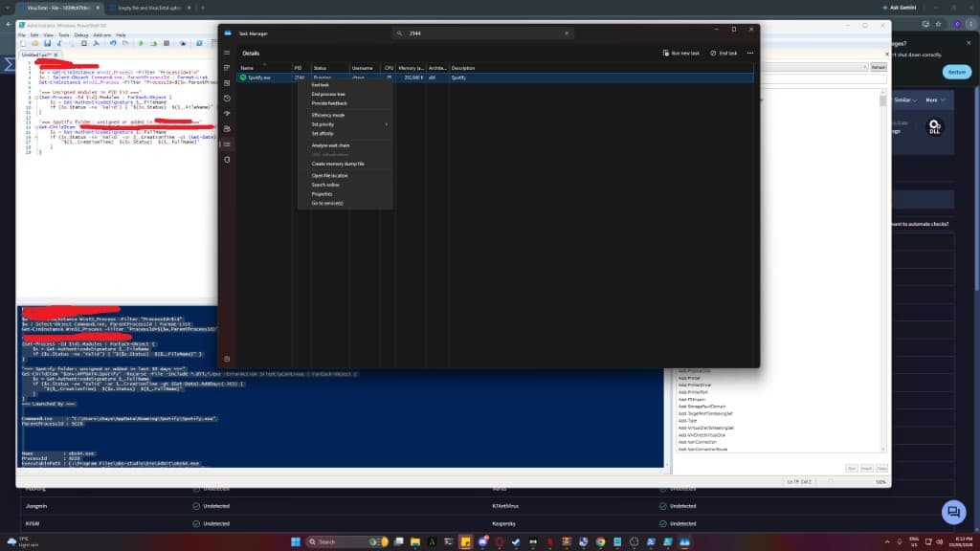Image resolution: width=980 pixels, height=551 pixels.
Task: Click Undo arrow in ISE toolbar
Action: click(x=113, y=44)
